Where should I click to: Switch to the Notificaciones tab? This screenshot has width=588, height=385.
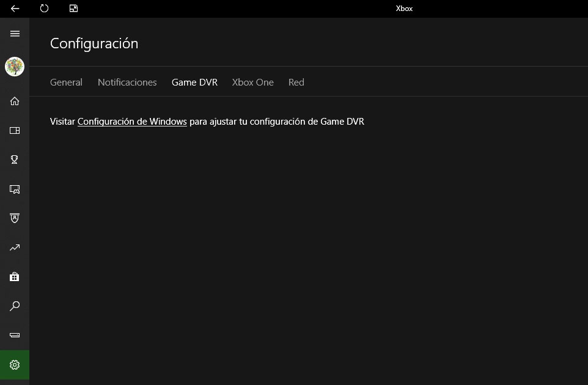[127, 82]
